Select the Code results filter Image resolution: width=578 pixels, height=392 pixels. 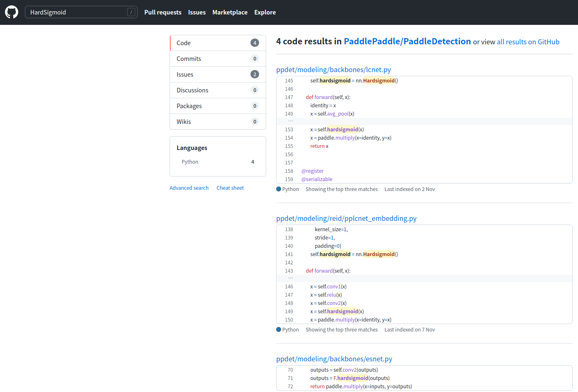(x=218, y=43)
